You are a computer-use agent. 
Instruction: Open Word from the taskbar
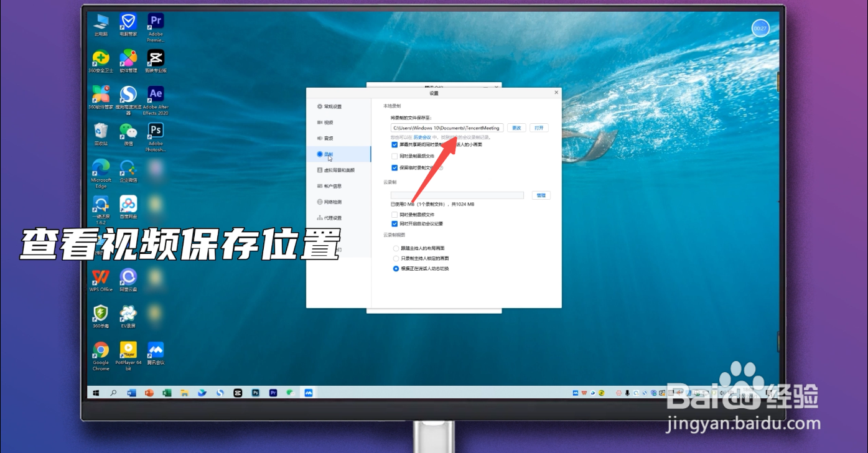[x=131, y=393]
